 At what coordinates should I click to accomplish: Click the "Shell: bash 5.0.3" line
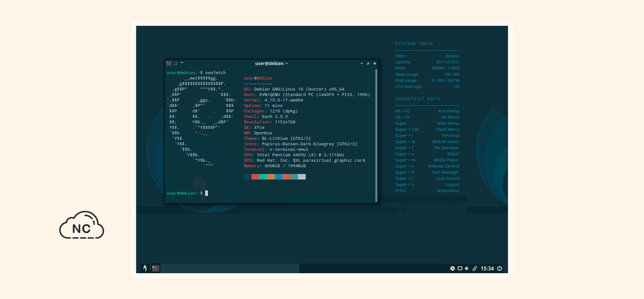(266, 117)
